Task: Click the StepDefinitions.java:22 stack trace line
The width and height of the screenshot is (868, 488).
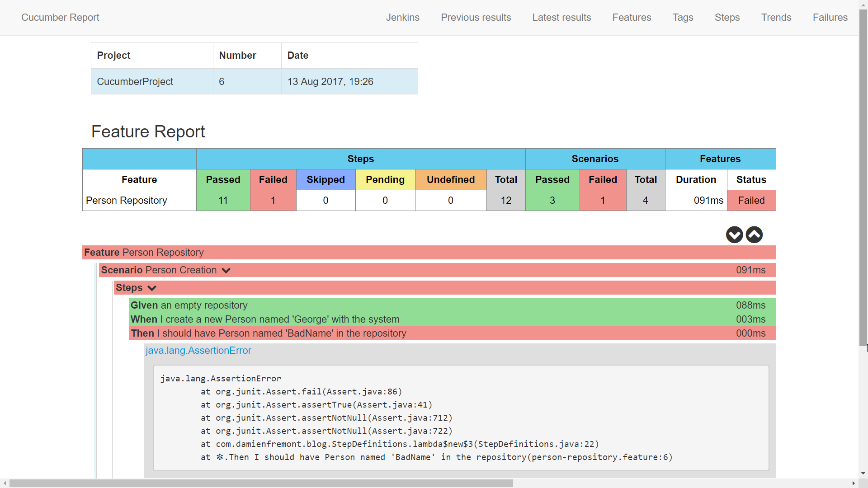Action: click(x=400, y=444)
